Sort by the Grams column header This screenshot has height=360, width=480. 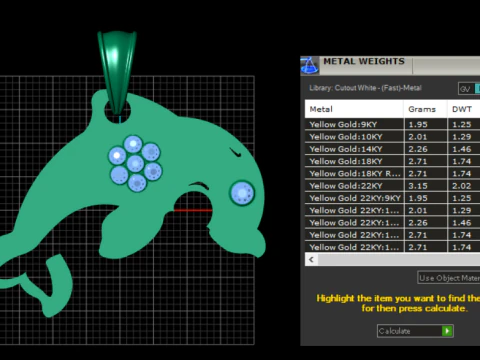[x=425, y=109]
